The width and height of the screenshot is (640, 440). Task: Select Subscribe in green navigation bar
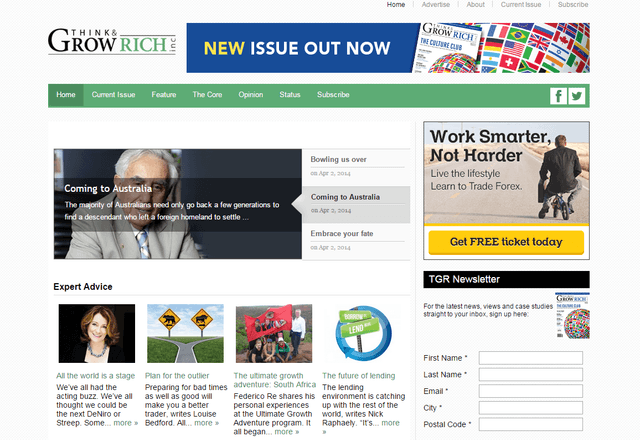pyautogui.click(x=333, y=95)
